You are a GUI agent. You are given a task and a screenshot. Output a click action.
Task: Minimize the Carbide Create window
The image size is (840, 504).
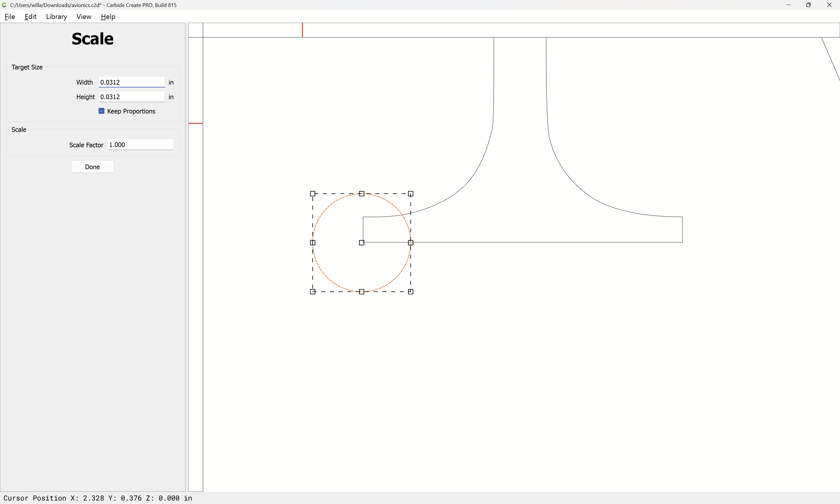click(x=788, y=5)
